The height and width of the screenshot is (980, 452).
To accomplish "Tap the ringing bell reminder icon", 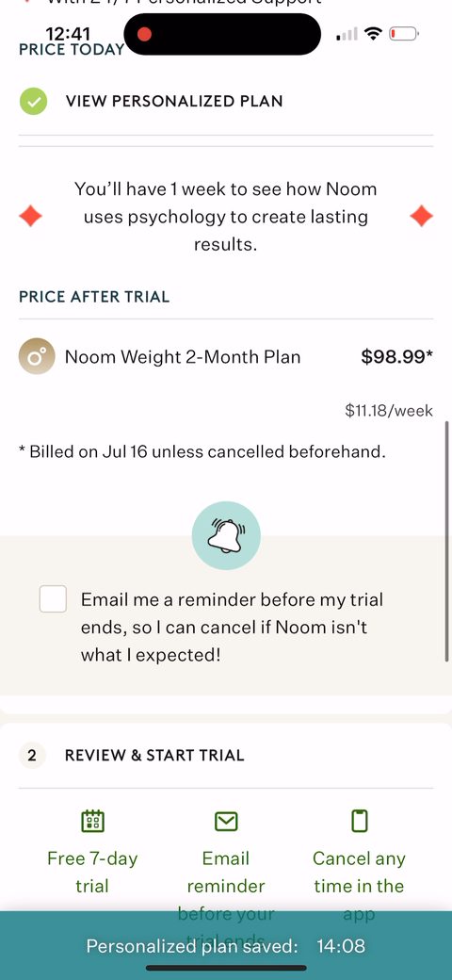I will (226, 535).
